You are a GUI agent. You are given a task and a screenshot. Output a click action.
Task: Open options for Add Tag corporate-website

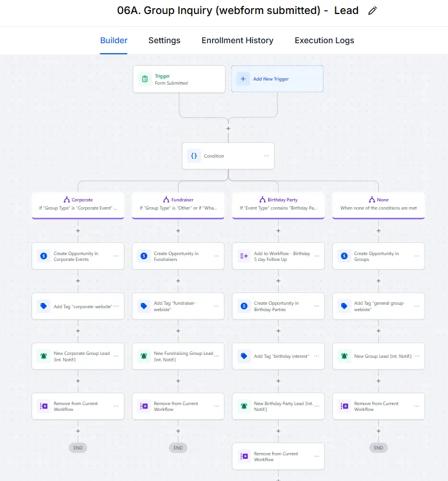[116, 306]
